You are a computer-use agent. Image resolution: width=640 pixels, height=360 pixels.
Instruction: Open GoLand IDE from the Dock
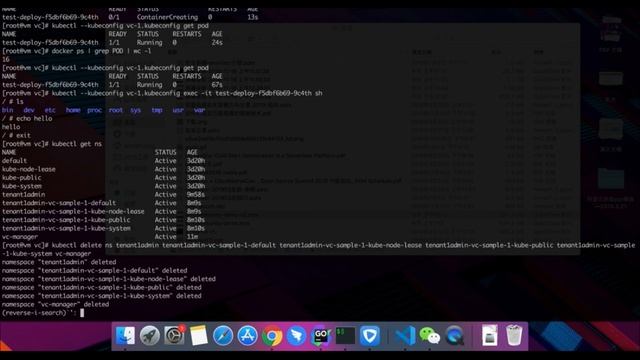click(321, 336)
